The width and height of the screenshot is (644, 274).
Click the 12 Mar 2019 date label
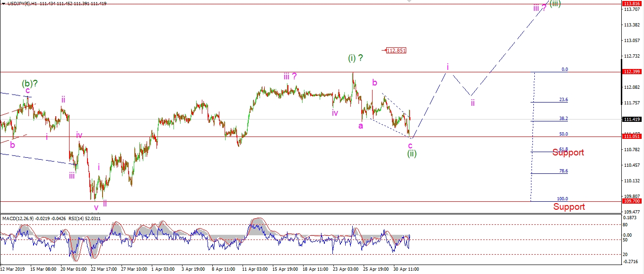pos(13,269)
